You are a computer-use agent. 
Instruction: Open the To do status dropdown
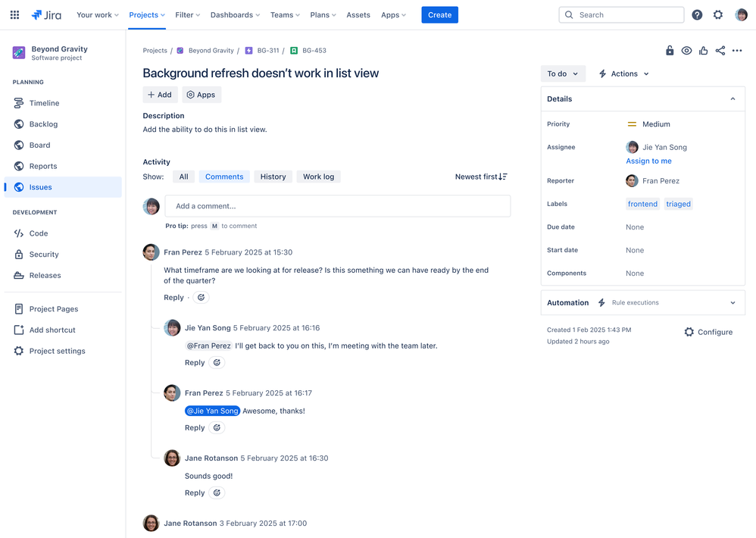(563, 74)
